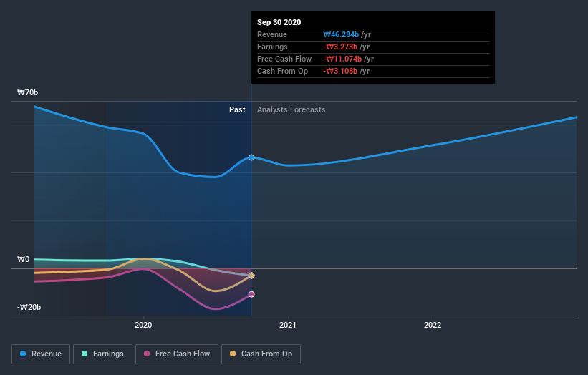This screenshot has height=375, width=588.
Task: Click the 2021 x-axis label
Action: click(x=288, y=325)
